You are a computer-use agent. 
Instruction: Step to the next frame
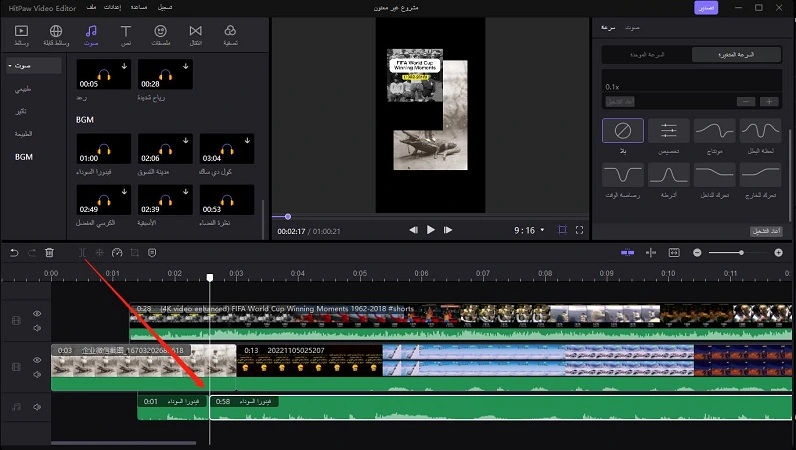[x=447, y=230]
